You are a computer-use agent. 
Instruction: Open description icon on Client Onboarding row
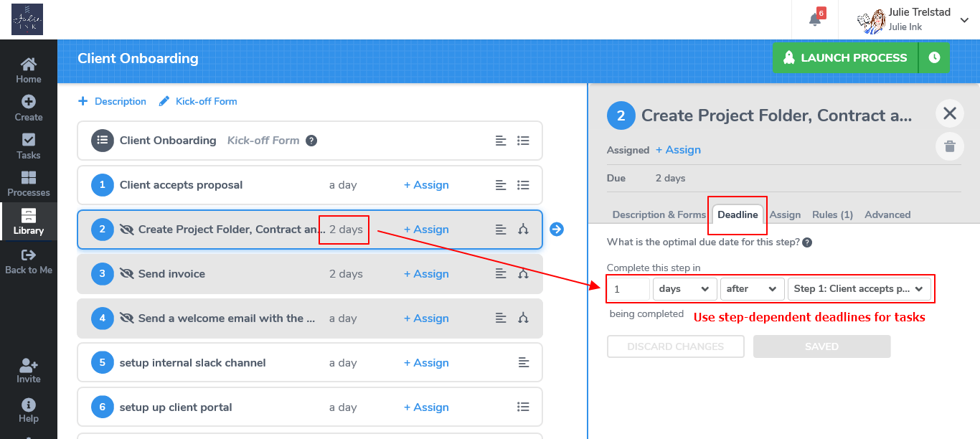[x=501, y=141]
